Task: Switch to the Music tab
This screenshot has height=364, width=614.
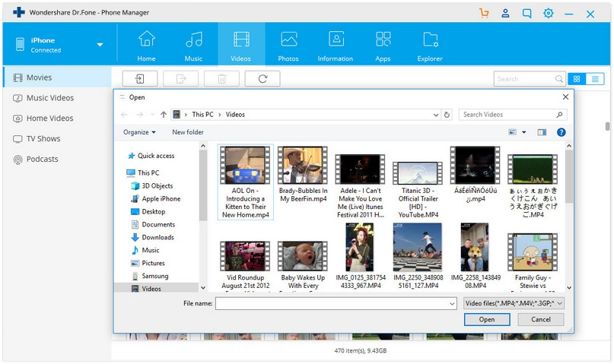Action: 193,45
